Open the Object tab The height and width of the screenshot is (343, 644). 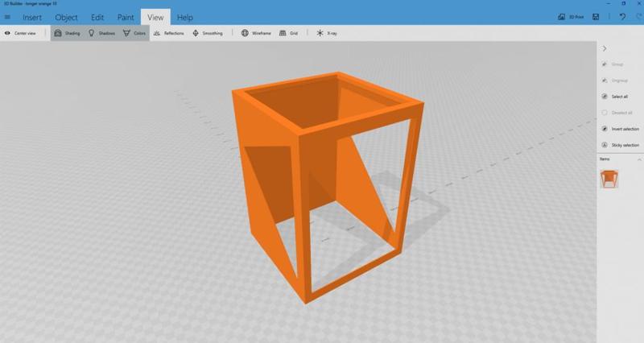(66, 17)
